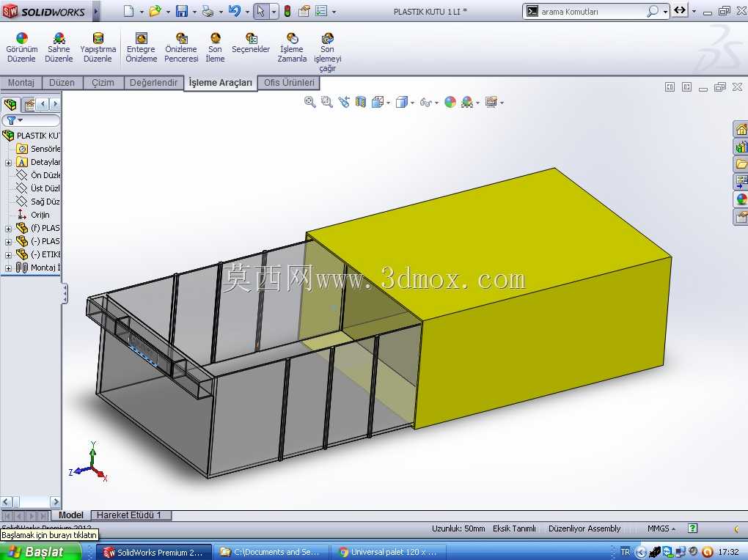Screen dimensions: 748x560
Task: Click the Başlat start button
Action: [x=40, y=552]
